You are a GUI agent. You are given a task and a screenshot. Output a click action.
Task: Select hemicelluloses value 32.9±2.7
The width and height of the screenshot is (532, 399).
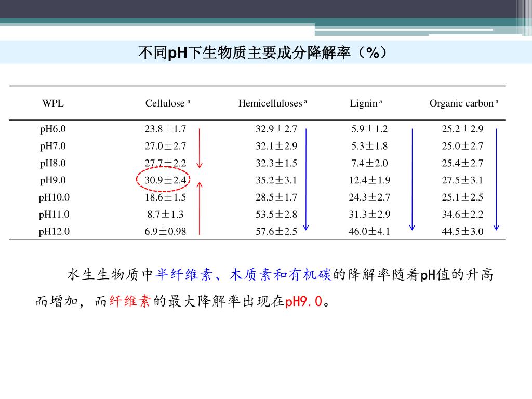[276, 129]
